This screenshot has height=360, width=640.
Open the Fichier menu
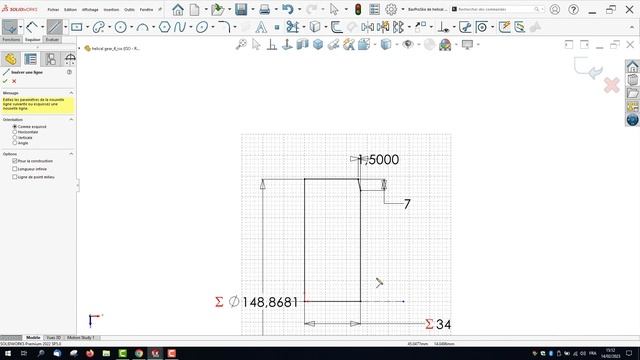(x=53, y=9)
